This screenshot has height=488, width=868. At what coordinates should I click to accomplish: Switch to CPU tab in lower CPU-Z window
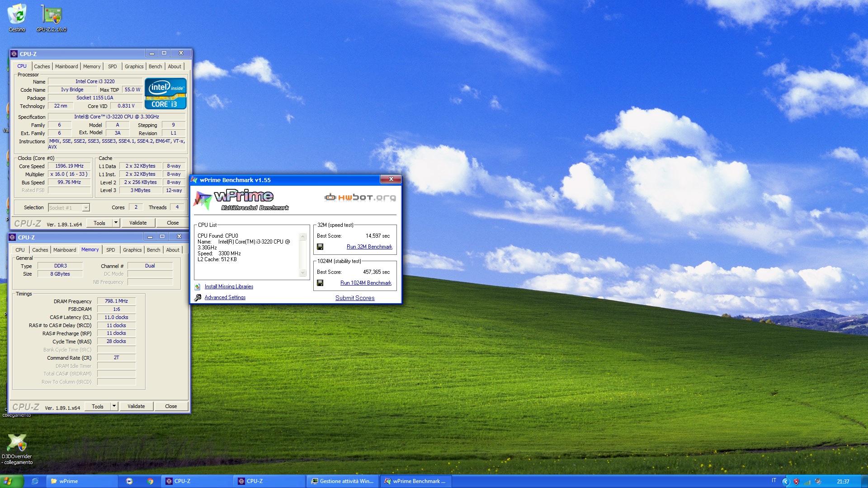point(20,250)
